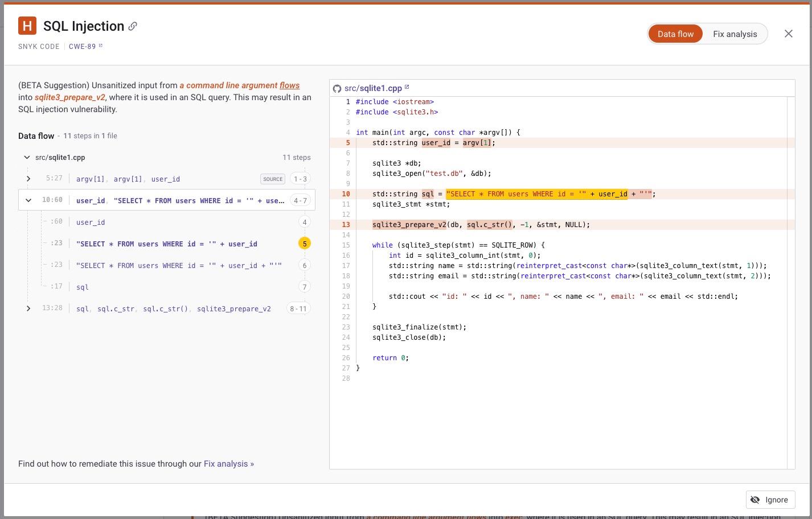Click the step 6 number badge
The width and height of the screenshot is (812, 519).
(x=305, y=265)
